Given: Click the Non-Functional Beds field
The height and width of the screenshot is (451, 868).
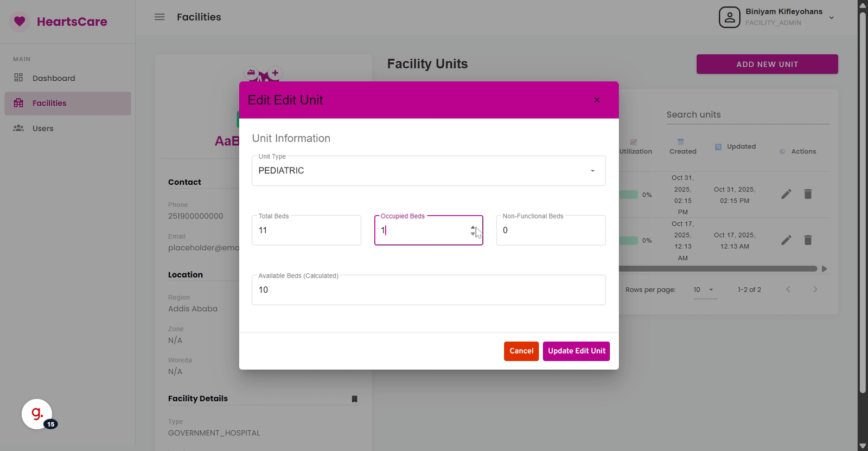Looking at the screenshot, I should click(550, 230).
